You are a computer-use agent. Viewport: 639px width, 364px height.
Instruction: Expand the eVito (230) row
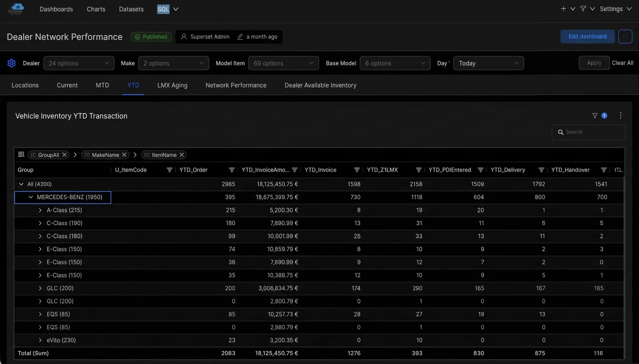point(40,340)
